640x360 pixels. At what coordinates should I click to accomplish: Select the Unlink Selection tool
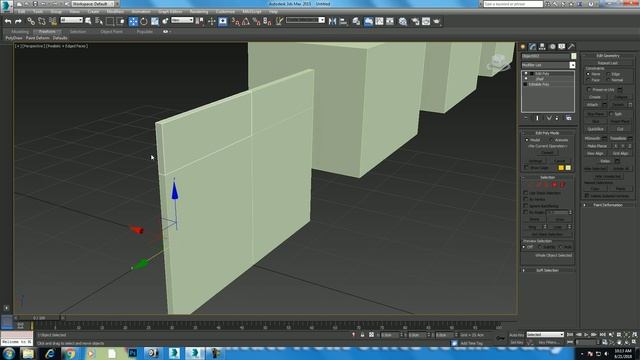42,21
